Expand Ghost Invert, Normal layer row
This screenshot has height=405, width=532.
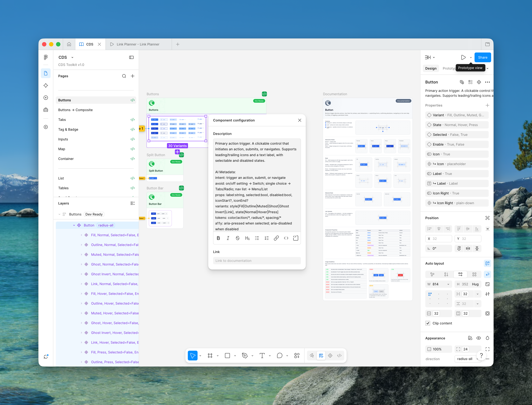81,274
